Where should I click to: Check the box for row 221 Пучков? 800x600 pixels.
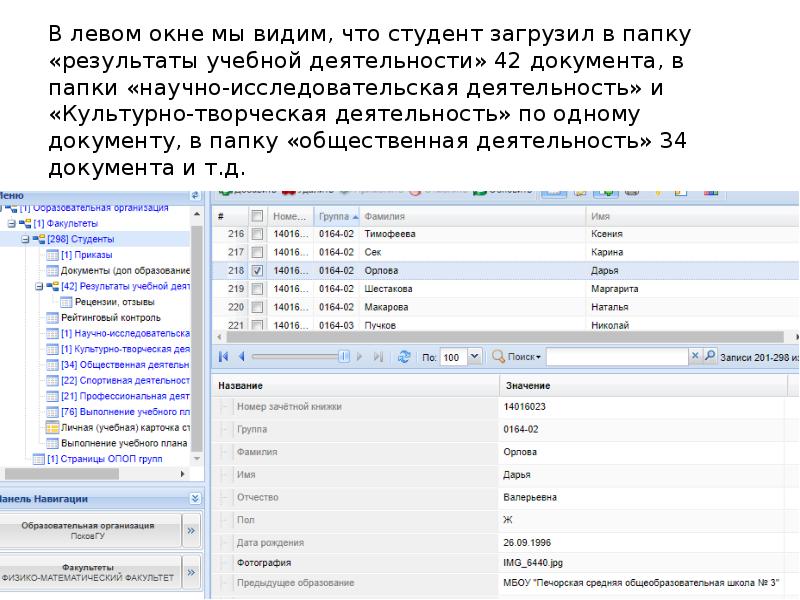coord(257,325)
